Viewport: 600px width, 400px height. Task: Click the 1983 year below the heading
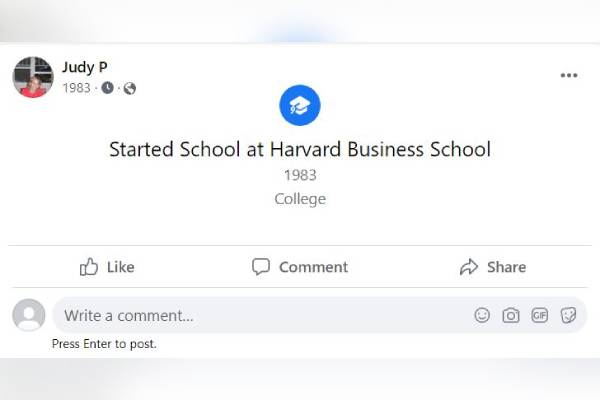300,175
